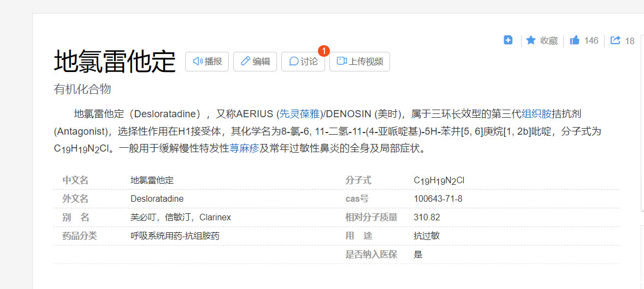The image size is (644, 289).
Task: Click the blue plus add icon
Action: pyautogui.click(x=508, y=40)
